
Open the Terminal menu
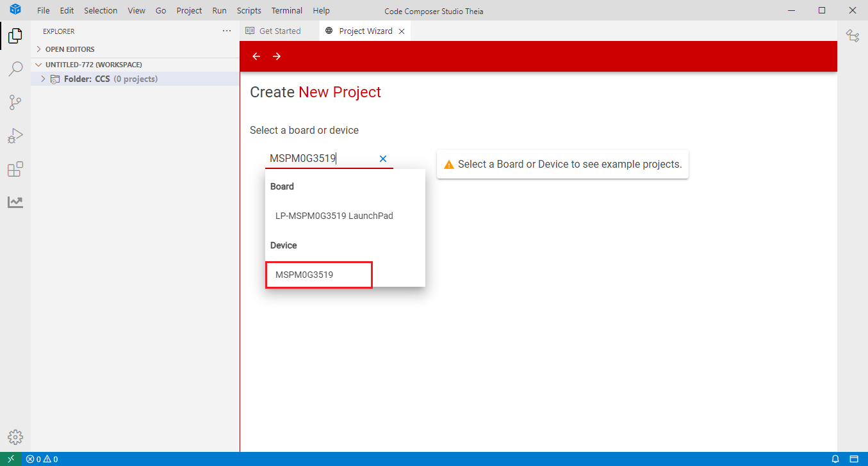pos(287,11)
